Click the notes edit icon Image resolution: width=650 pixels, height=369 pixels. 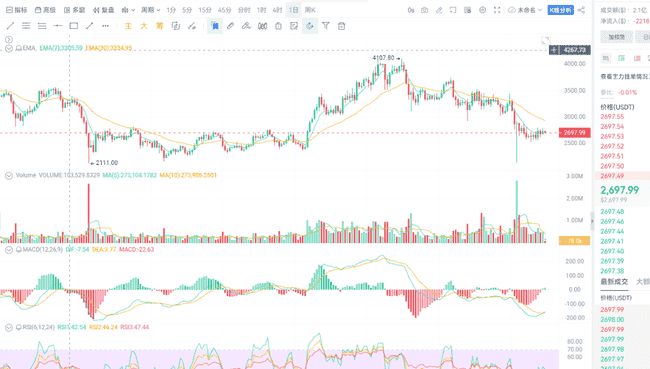coord(294,26)
